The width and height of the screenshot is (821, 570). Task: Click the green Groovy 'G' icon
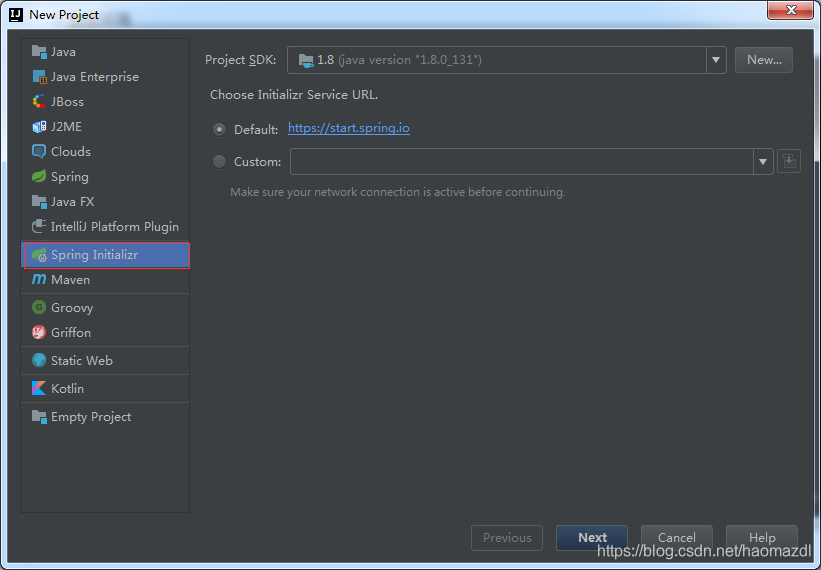39,307
